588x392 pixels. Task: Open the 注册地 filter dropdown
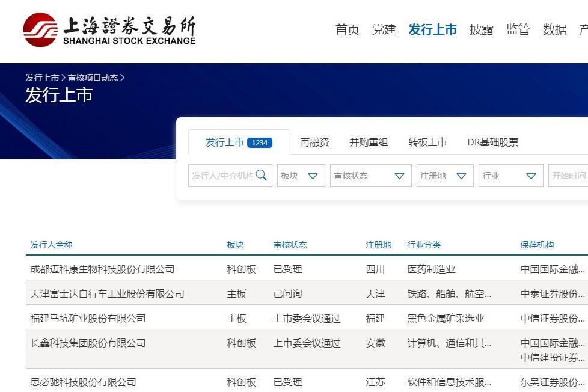tap(445, 176)
